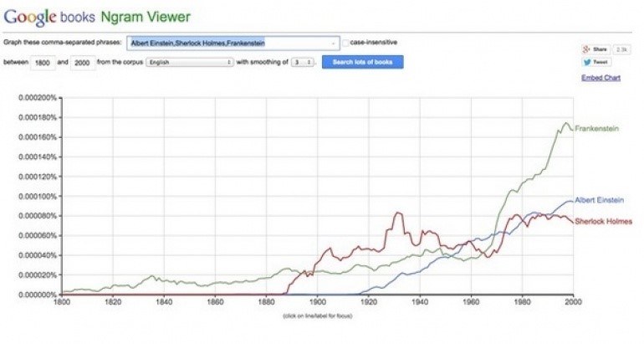Viewport: 644px width, 344px height.
Task: Toggle the case-insensitive checkbox
Action: click(346, 42)
